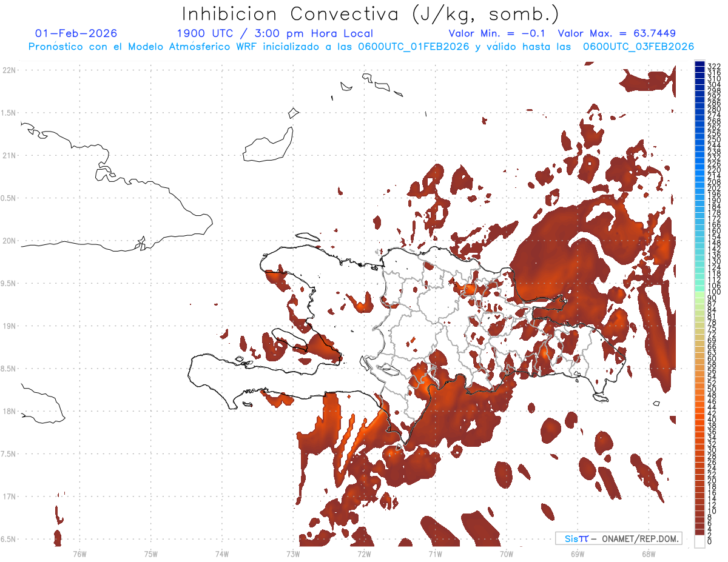Click the '22N' latitude label
The image size is (728, 562).
click(9, 70)
